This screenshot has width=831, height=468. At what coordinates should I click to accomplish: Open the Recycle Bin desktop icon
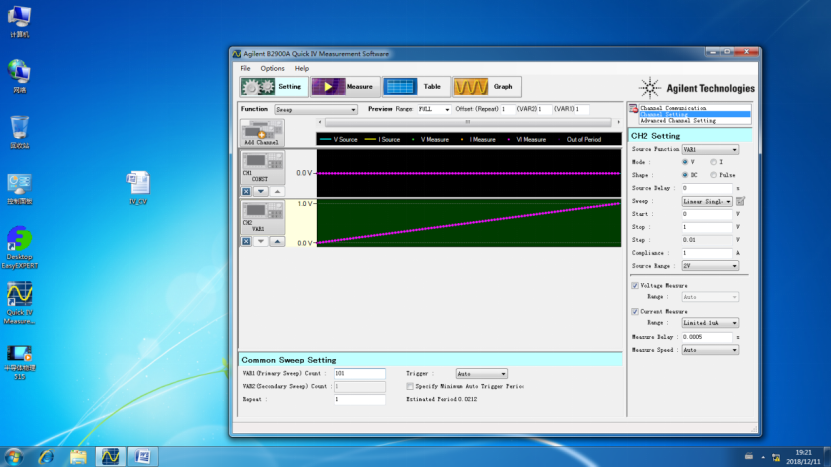click(x=20, y=132)
